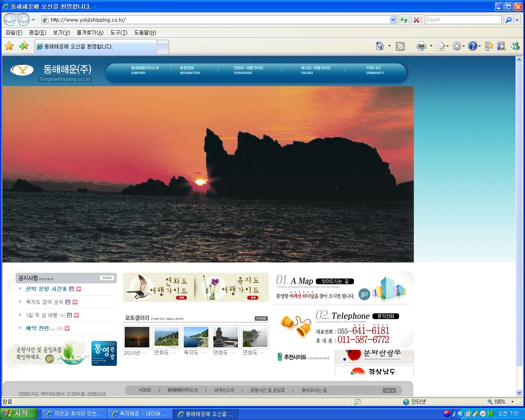The width and height of the screenshot is (525, 420).
Task: Open the 즐겨찾기(A) menu
Action: (90, 32)
